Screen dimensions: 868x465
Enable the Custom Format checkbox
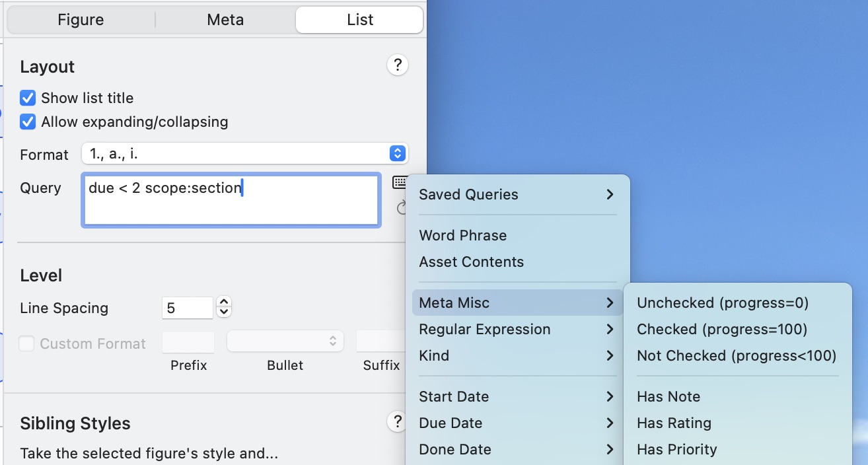pyautogui.click(x=27, y=343)
